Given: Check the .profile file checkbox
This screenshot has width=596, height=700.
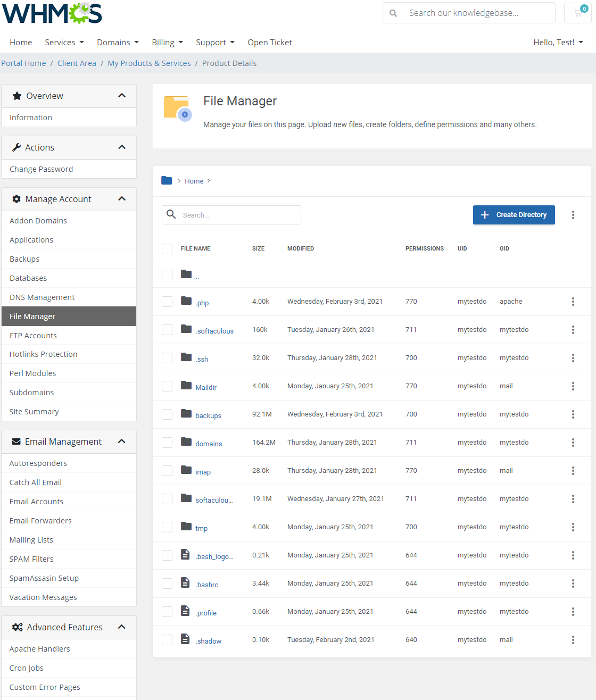Looking at the screenshot, I should click(167, 612).
